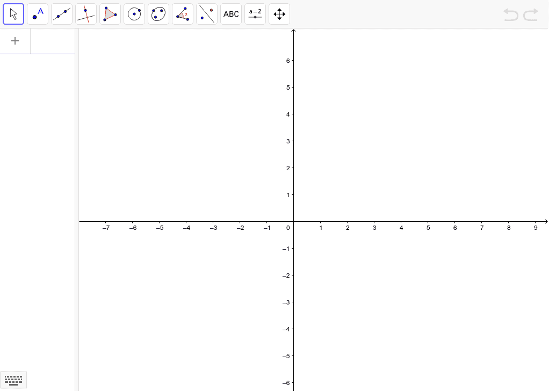Viewport: 549px width, 392px height.
Task: Select the Move tool
Action: [13, 13]
